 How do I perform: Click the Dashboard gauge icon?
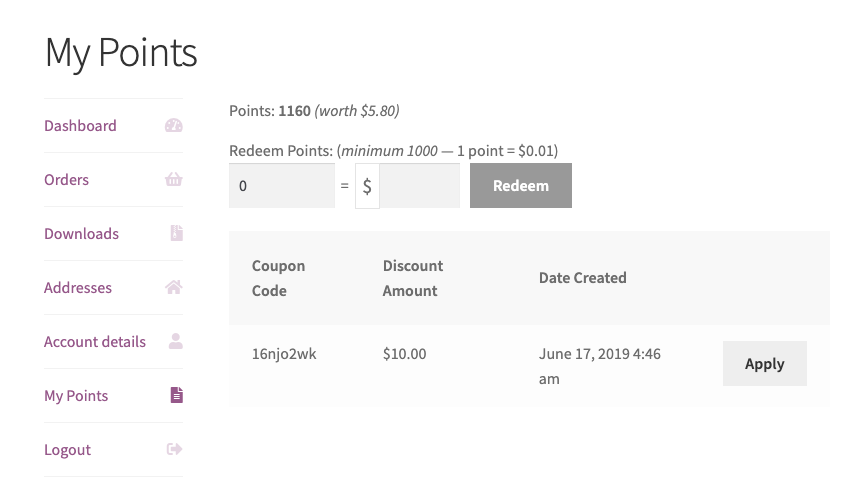(173, 125)
